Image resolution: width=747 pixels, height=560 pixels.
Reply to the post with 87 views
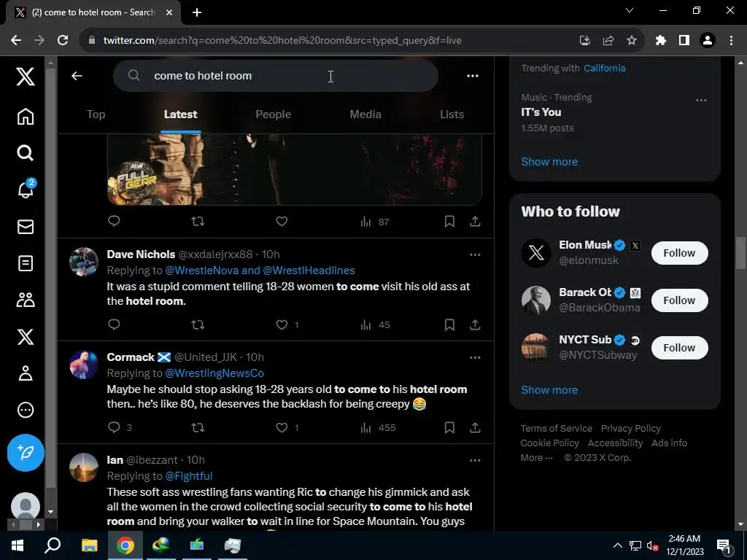(x=114, y=221)
